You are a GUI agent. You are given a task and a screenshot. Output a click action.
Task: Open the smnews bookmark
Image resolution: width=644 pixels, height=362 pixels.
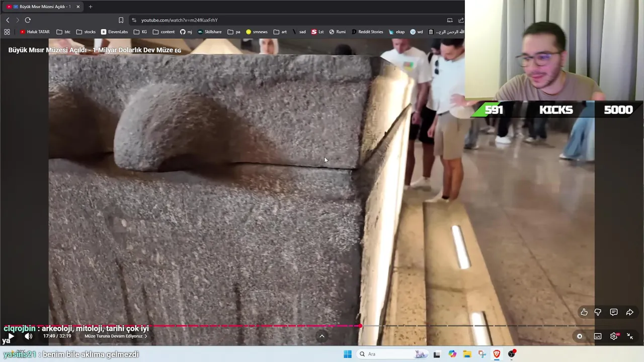coord(257,32)
